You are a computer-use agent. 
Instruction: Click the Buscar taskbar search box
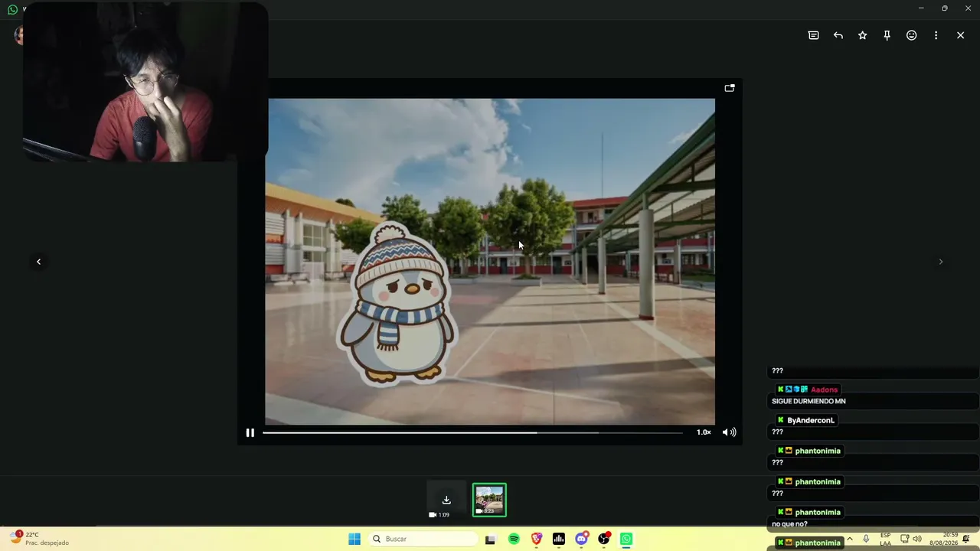coord(423,539)
